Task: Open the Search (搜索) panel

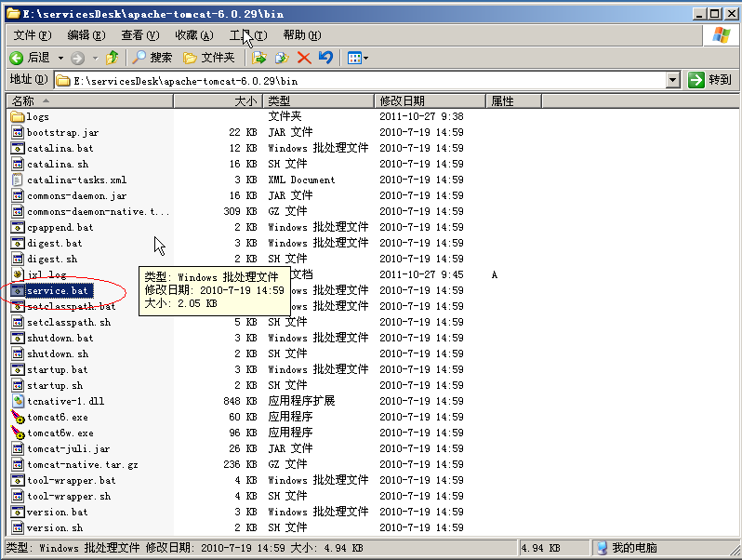Action: pyautogui.click(x=152, y=58)
